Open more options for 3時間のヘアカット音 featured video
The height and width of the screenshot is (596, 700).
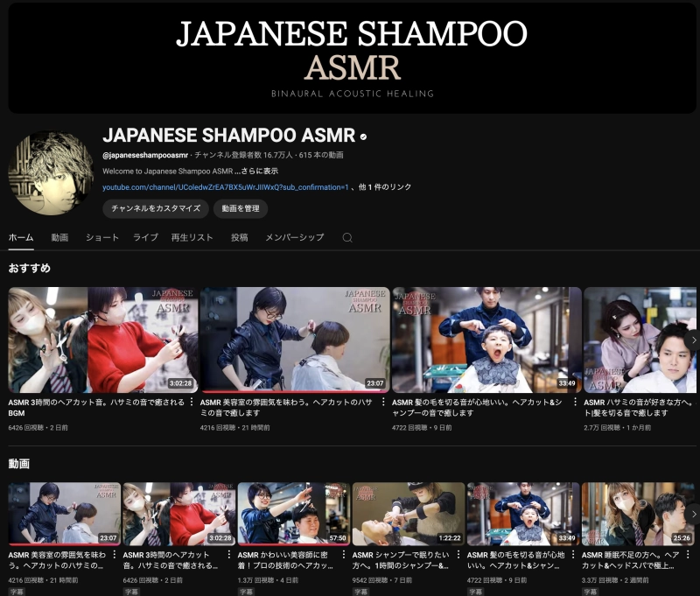click(x=192, y=403)
